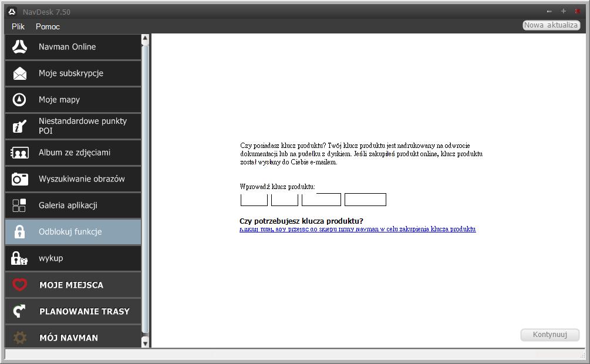Click the Galeria aplikacji grid icon
590x364 pixels.
coord(19,205)
